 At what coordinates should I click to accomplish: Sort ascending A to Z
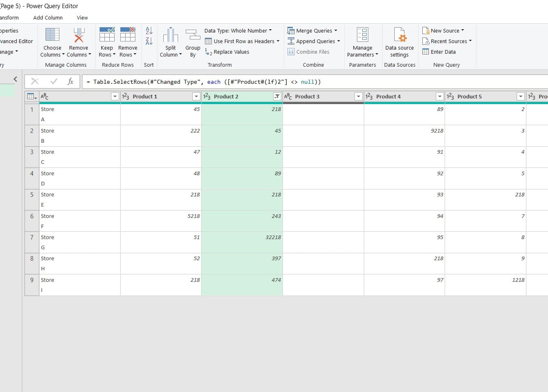click(149, 30)
